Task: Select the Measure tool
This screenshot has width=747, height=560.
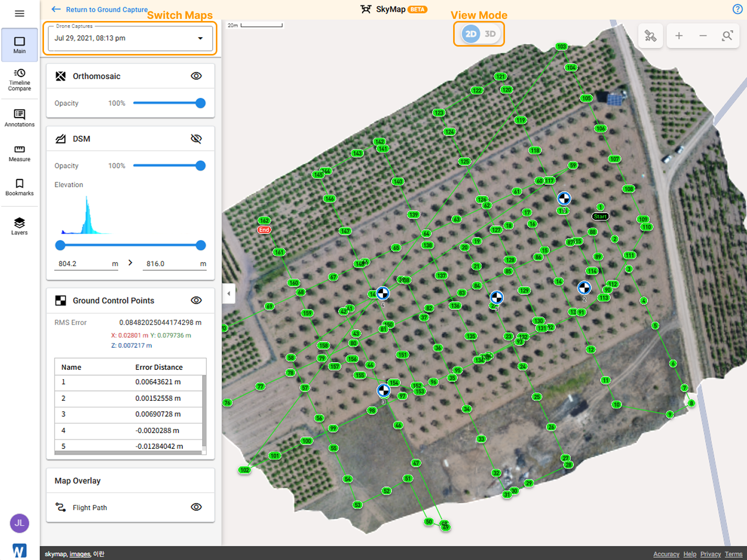Action: [19, 153]
